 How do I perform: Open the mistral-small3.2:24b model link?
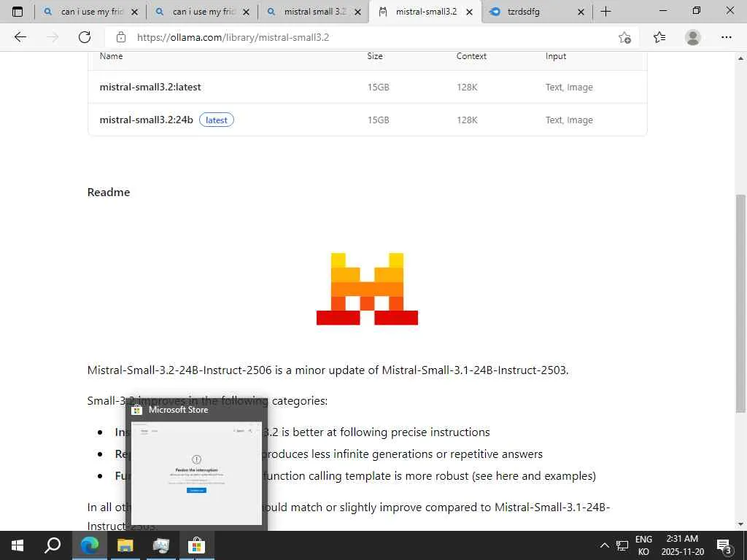pos(146,120)
